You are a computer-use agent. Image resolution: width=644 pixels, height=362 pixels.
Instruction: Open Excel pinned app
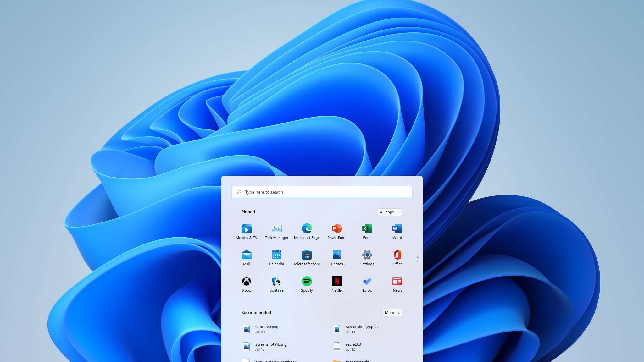367,232
